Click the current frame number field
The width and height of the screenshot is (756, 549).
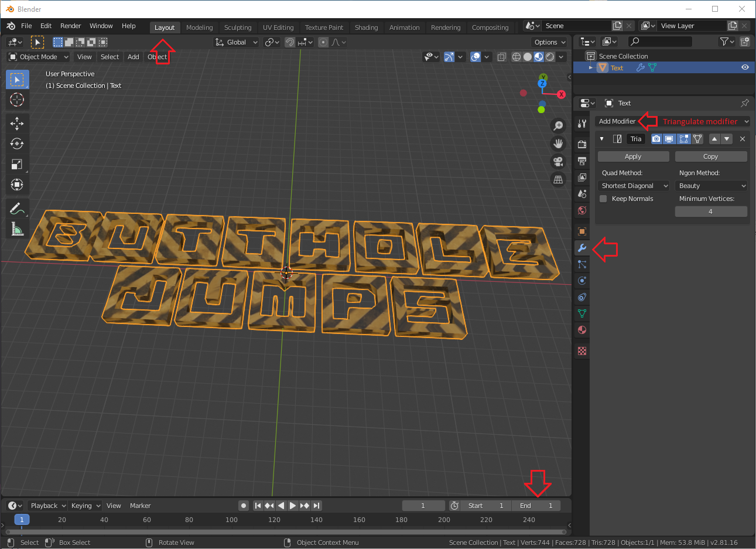423,506
